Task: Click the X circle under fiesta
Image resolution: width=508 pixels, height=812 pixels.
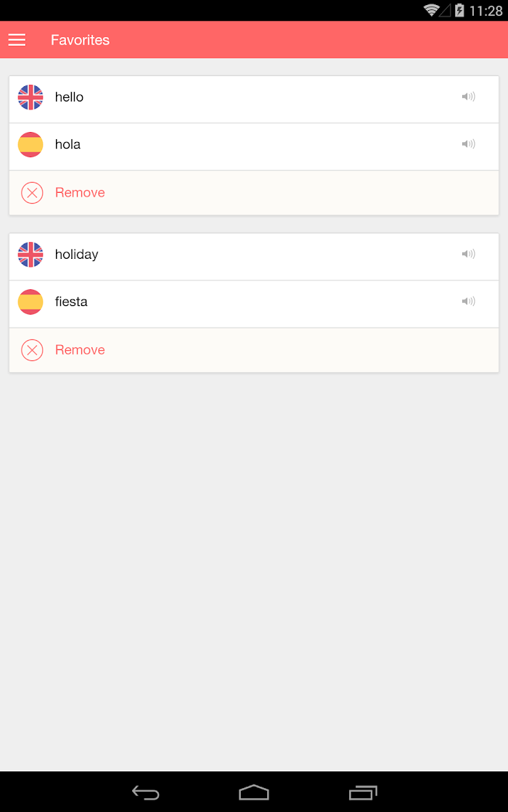Action: [x=32, y=350]
